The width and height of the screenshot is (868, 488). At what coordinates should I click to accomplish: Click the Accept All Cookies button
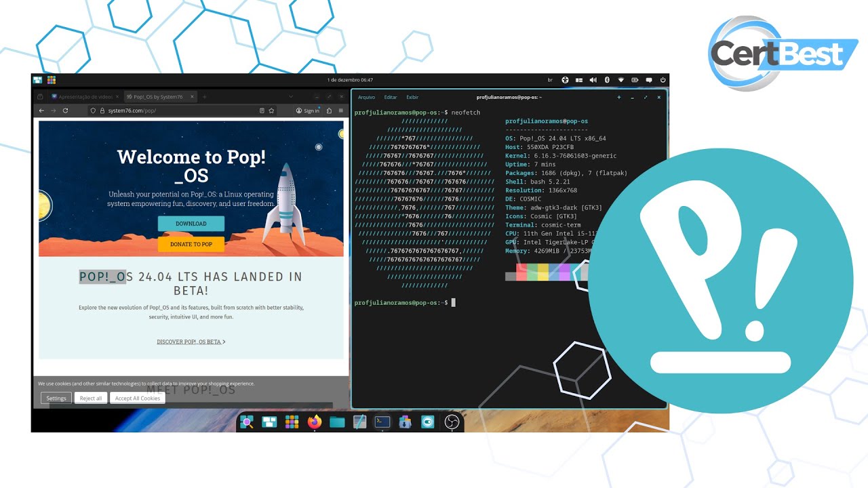tap(138, 398)
